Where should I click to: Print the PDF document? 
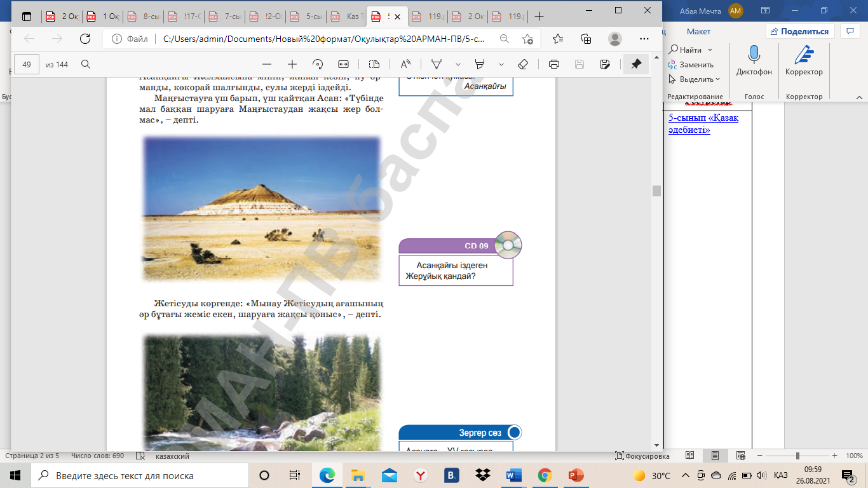pos(553,64)
